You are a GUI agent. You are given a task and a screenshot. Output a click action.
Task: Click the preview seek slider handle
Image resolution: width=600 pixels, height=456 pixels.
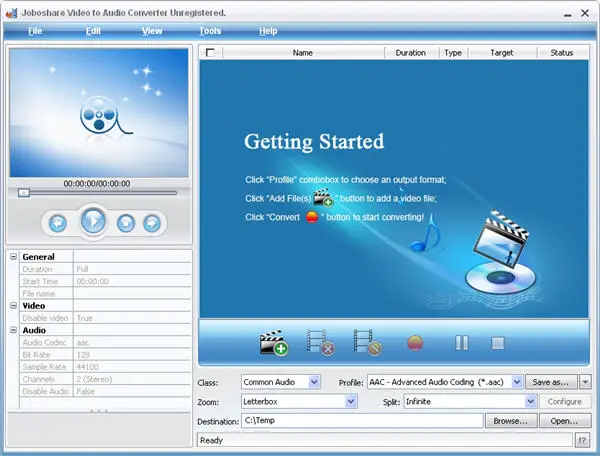coord(24,193)
